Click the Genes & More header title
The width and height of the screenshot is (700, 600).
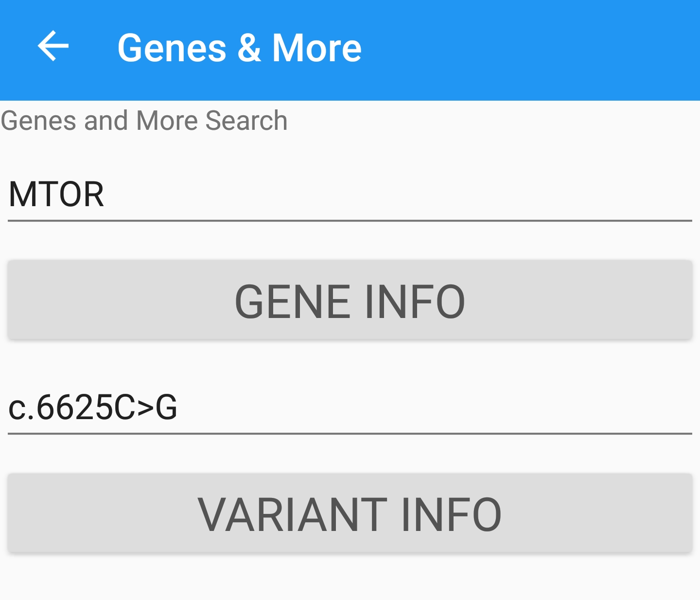[x=239, y=48]
